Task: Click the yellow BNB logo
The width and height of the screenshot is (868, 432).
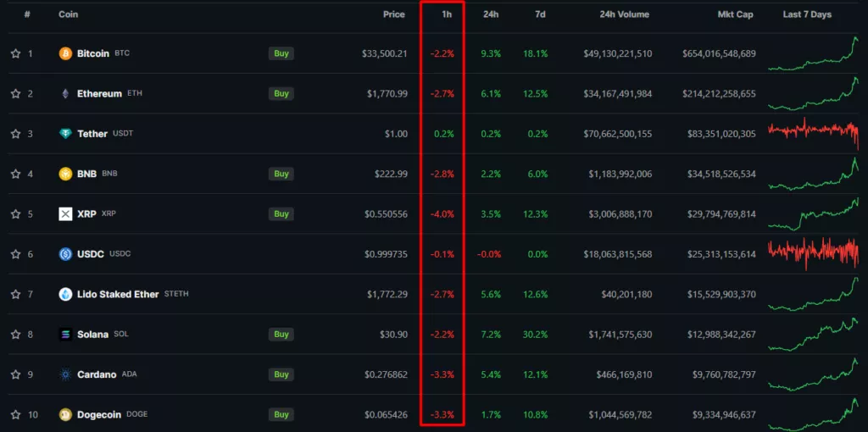Action: 65,174
